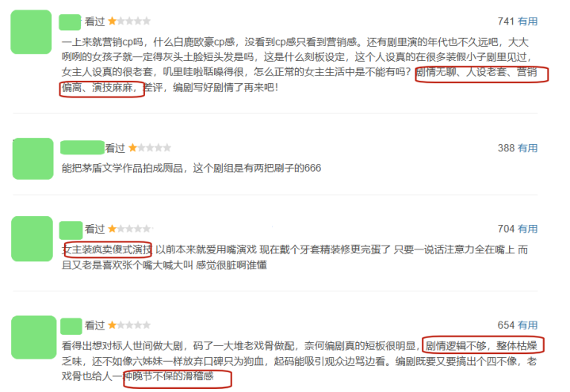This screenshot has height=392, width=570.
Task: Click the 能把茅盾文学作品 review text
Action: (x=191, y=168)
